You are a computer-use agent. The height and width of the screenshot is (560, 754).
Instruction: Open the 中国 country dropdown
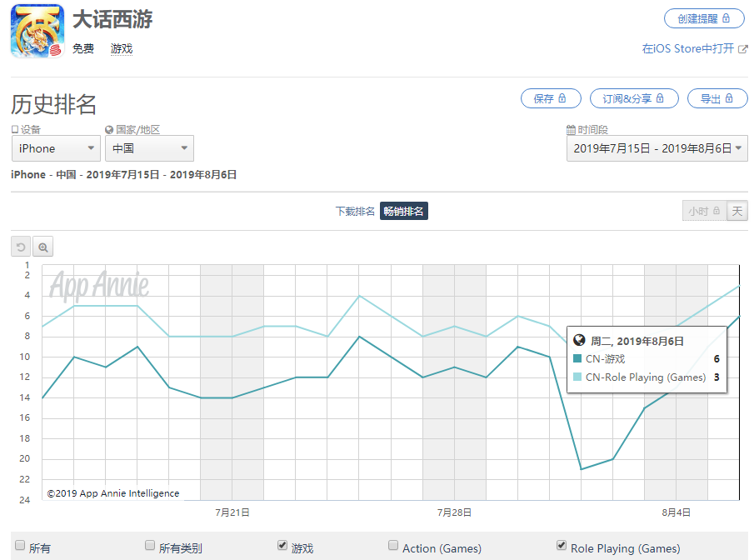pyautogui.click(x=149, y=148)
